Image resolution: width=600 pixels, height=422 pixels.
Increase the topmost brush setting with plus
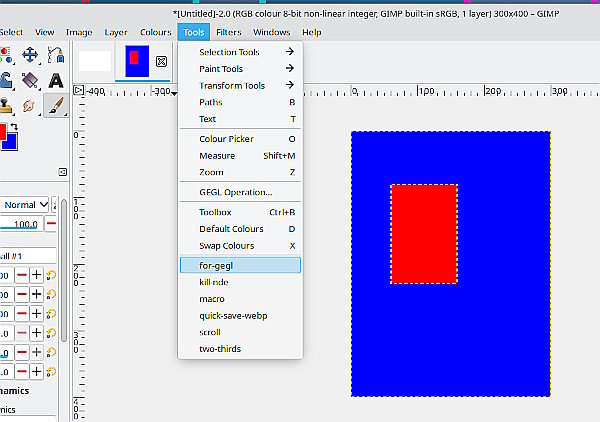(36, 275)
